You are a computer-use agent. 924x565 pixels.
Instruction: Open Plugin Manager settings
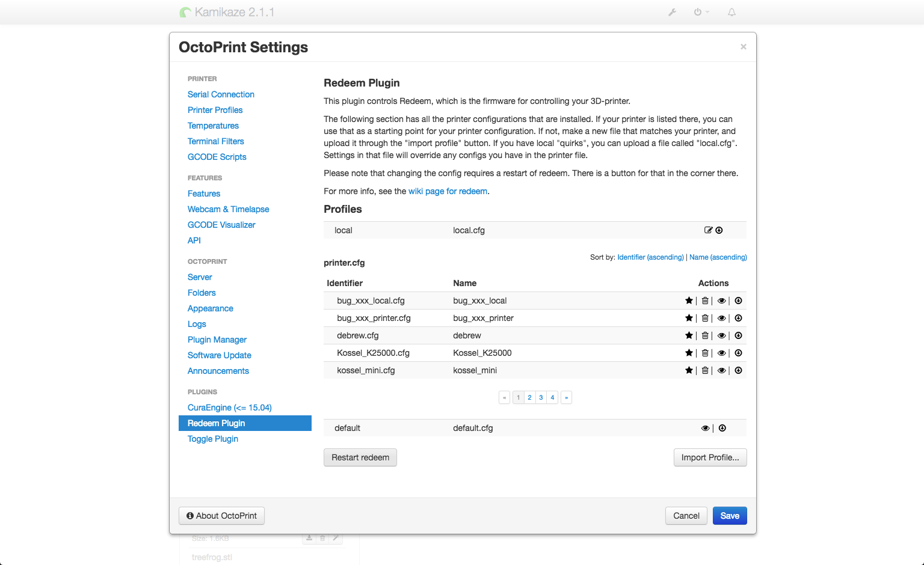[217, 340]
